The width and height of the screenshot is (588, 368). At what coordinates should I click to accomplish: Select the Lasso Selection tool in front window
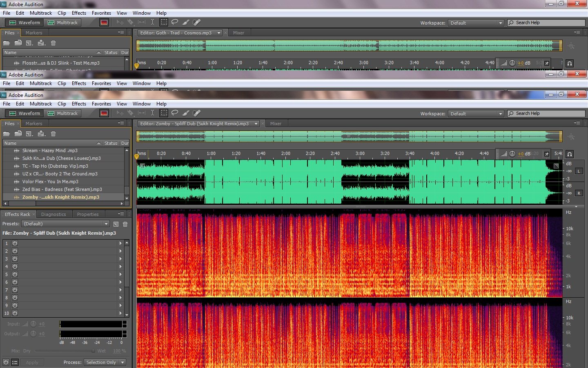[175, 113]
